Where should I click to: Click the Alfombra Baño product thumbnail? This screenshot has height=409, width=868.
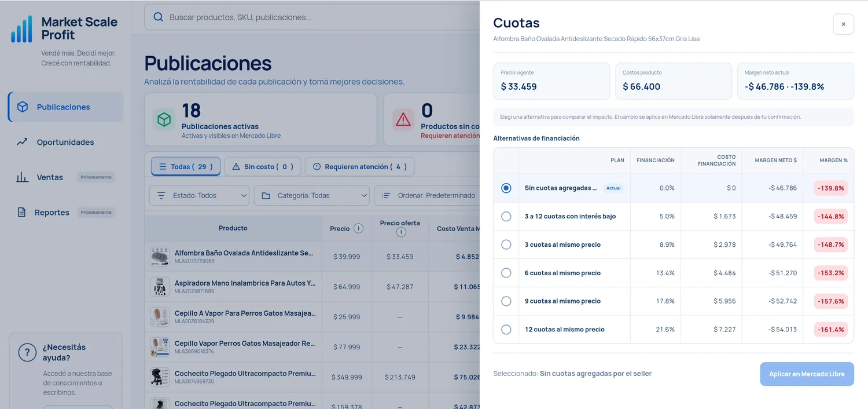pyautogui.click(x=160, y=257)
